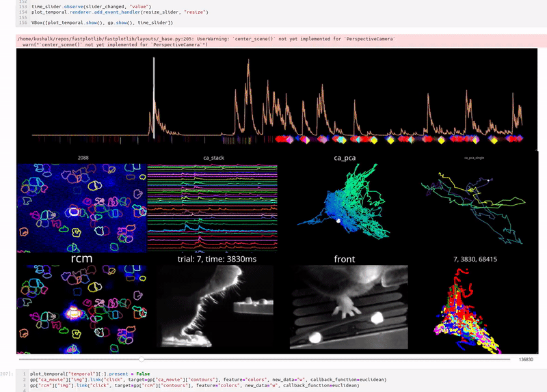Image resolution: width=547 pixels, height=392 pixels.
Task: Click the plot_temporal present = False line
Action: click(88, 374)
